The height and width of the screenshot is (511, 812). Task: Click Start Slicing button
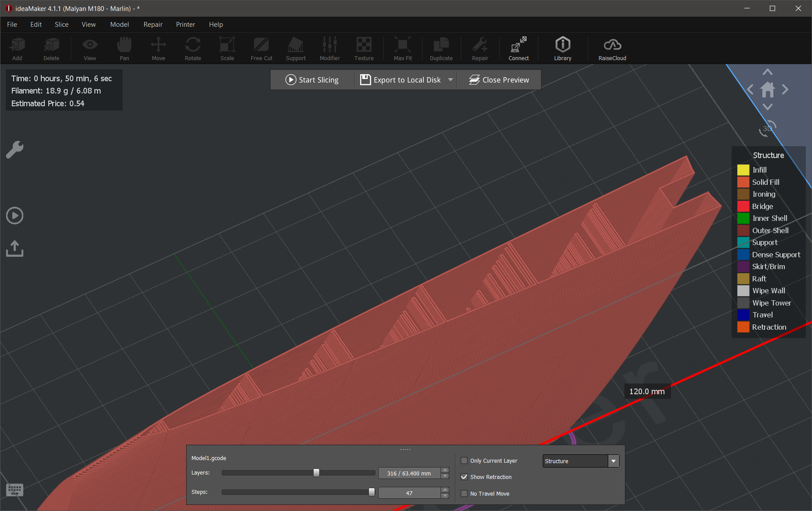(x=312, y=80)
